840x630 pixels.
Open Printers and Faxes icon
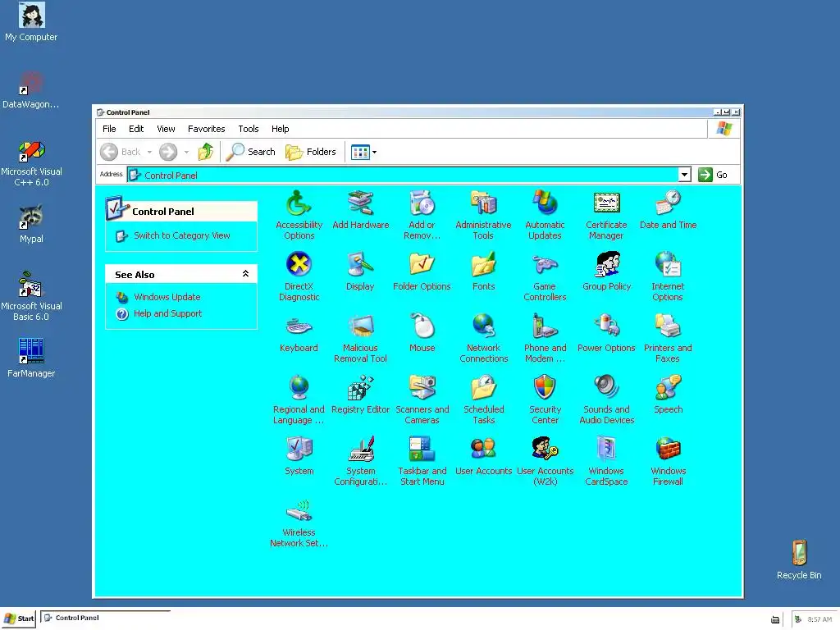pos(668,337)
